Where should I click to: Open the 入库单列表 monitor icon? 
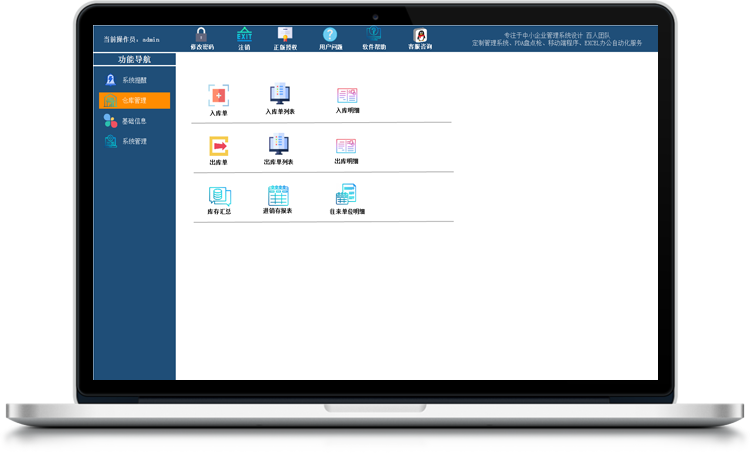coord(280,94)
